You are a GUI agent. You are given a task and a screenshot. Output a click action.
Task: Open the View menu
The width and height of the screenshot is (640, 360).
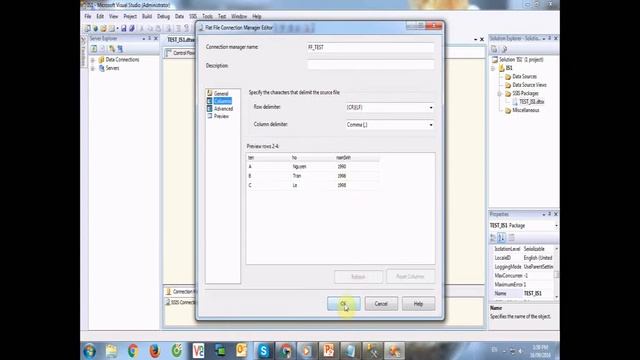click(113, 16)
